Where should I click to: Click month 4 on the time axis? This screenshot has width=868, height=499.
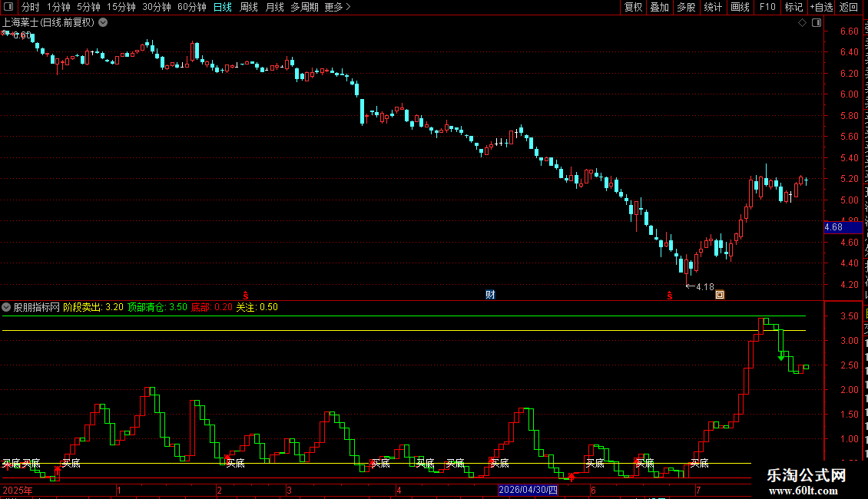click(x=399, y=490)
